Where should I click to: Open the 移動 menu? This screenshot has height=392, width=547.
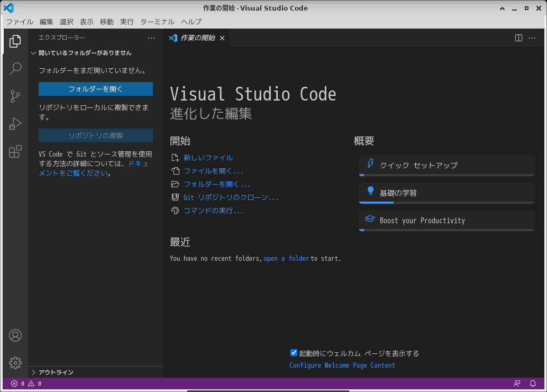click(107, 22)
